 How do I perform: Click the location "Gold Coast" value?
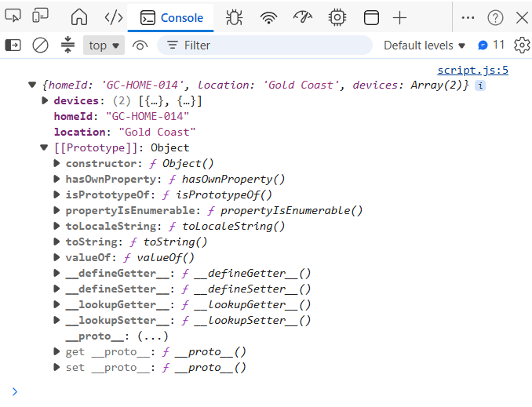pyautogui.click(x=157, y=132)
